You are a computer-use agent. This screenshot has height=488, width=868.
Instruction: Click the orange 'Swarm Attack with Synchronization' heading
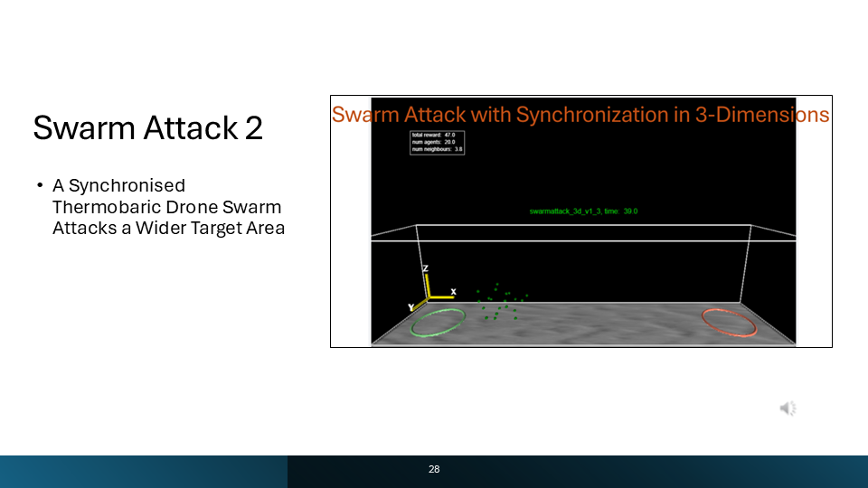pos(580,115)
